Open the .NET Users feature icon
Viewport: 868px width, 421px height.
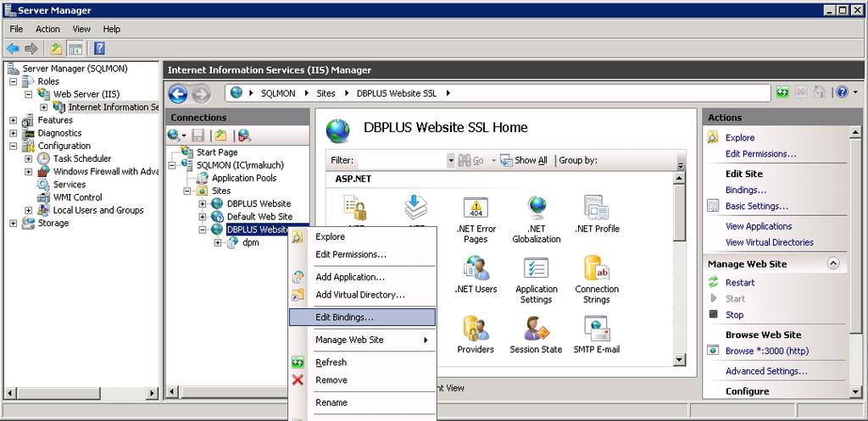[x=476, y=268]
